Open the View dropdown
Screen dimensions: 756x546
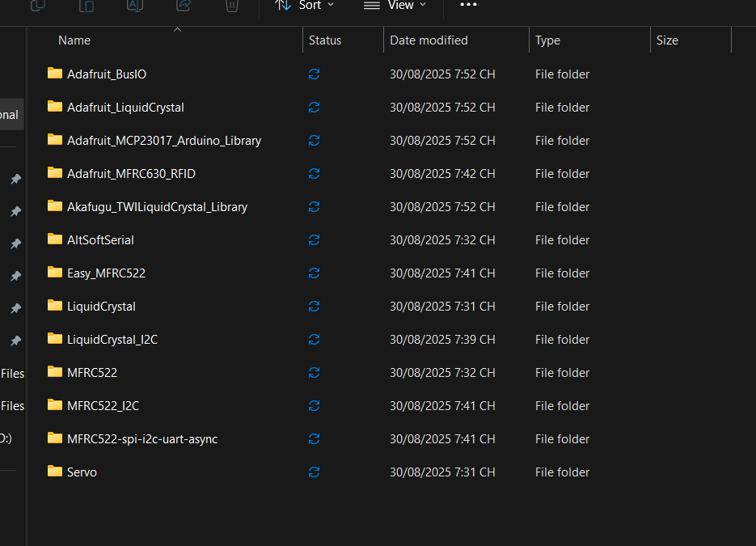(x=395, y=6)
